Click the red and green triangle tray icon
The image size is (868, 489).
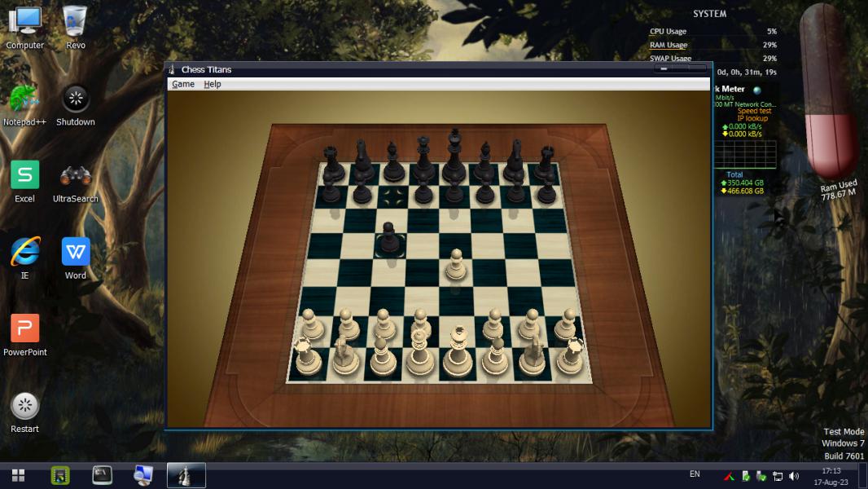click(x=729, y=476)
